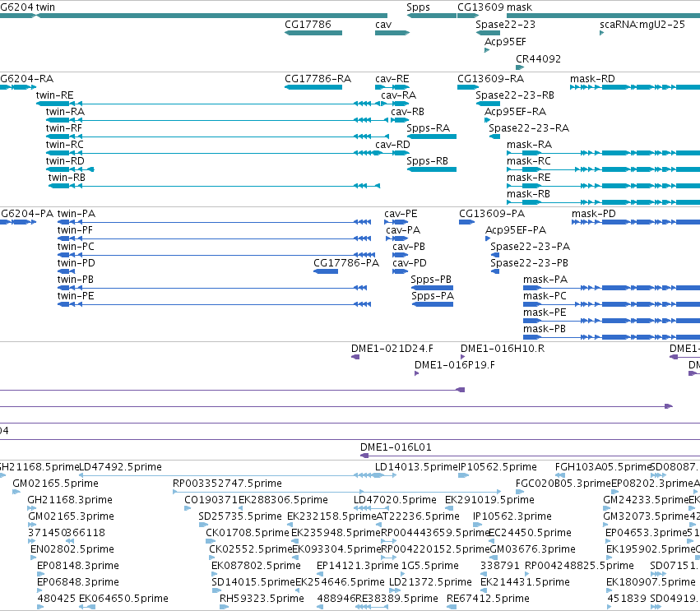Select the GM24233.5prime EST label
The width and height of the screenshot is (700, 611).
(x=646, y=500)
